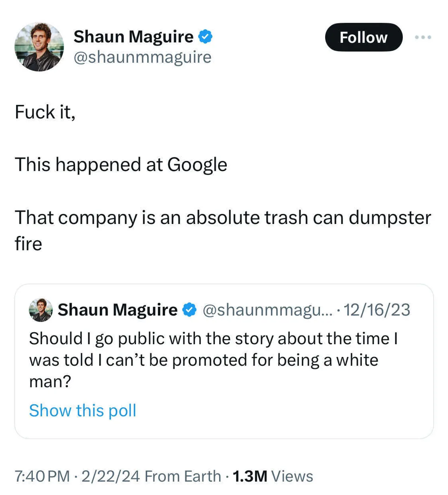448x495 pixels.
Task: Click the 2/22/24 post date
Action: point(111,476)
